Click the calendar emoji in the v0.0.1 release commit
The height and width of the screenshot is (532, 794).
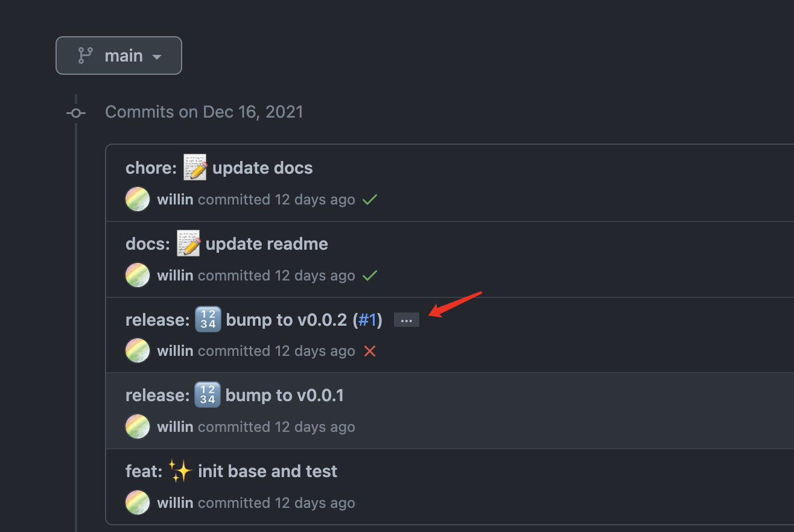[x=208, y=395]
